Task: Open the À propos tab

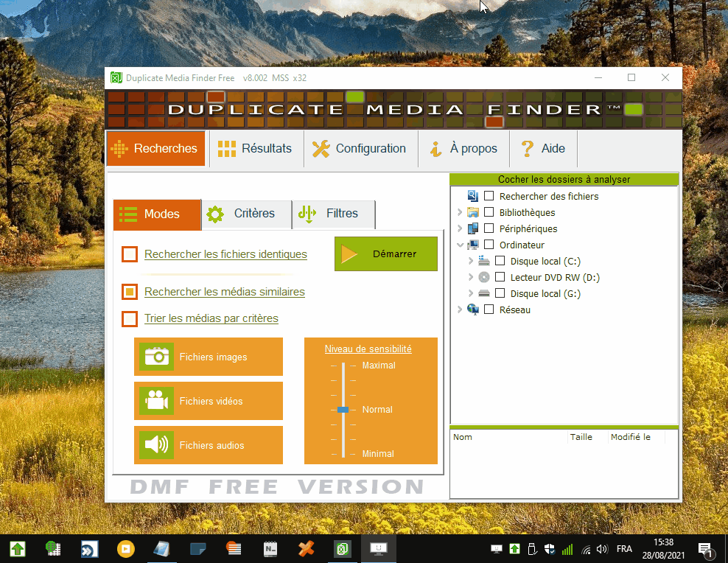Action: tap(463, 149)
